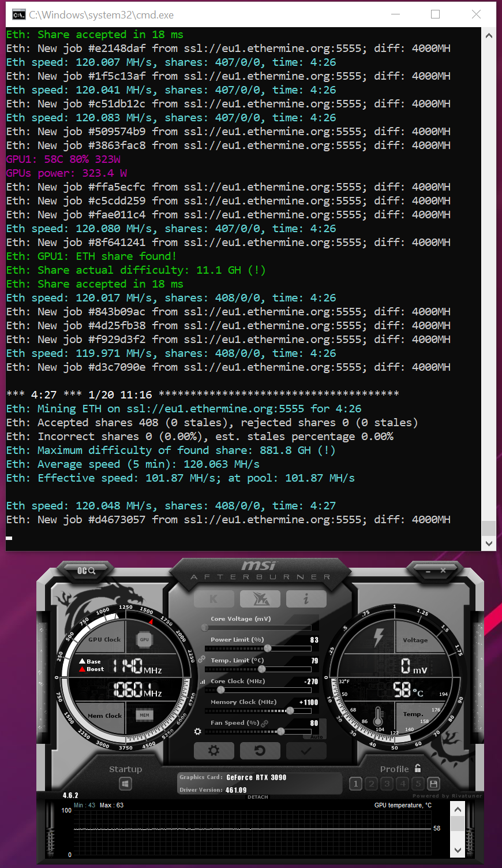
Task: Click monitoring graph scroll-up arrow
Action: (x=458, y=810)
